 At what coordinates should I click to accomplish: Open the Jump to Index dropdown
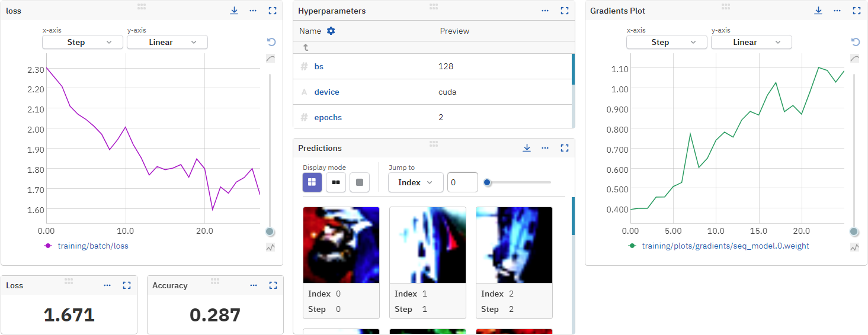[x=415, y=182]
